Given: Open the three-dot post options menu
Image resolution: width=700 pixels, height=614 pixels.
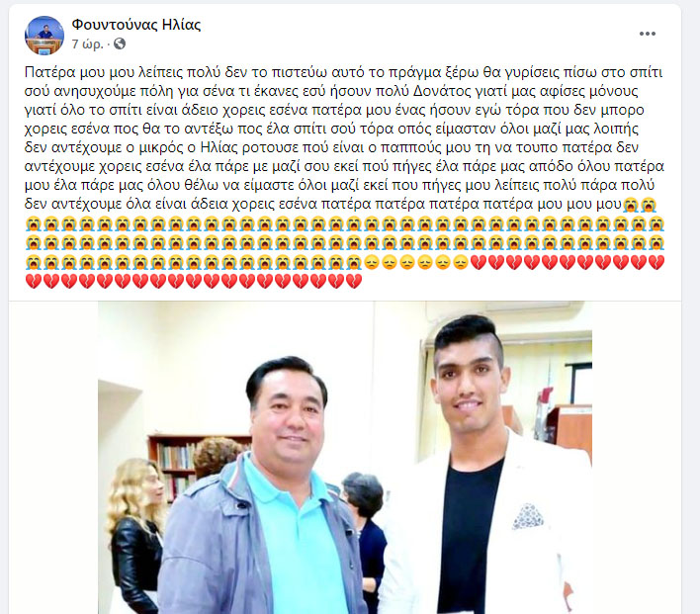Looking at the screenshot, I should click(x=648, y=34).
